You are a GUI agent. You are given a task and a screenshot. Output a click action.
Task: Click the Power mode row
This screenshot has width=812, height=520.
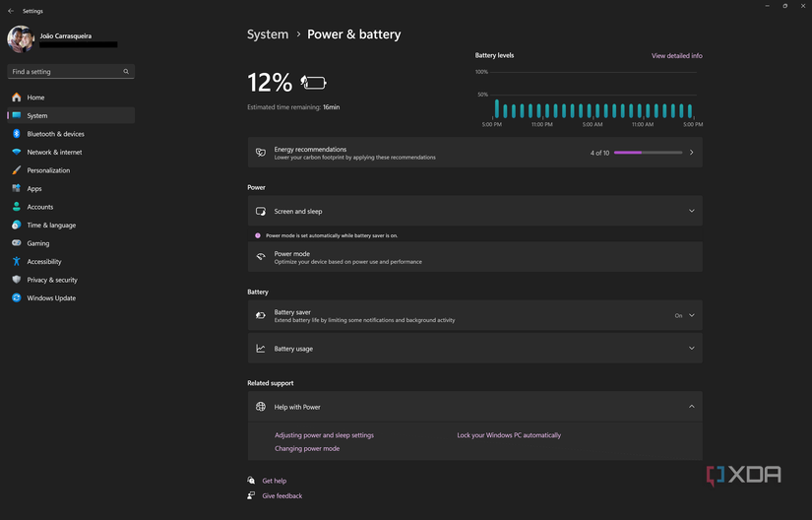(x=474, y=257)
